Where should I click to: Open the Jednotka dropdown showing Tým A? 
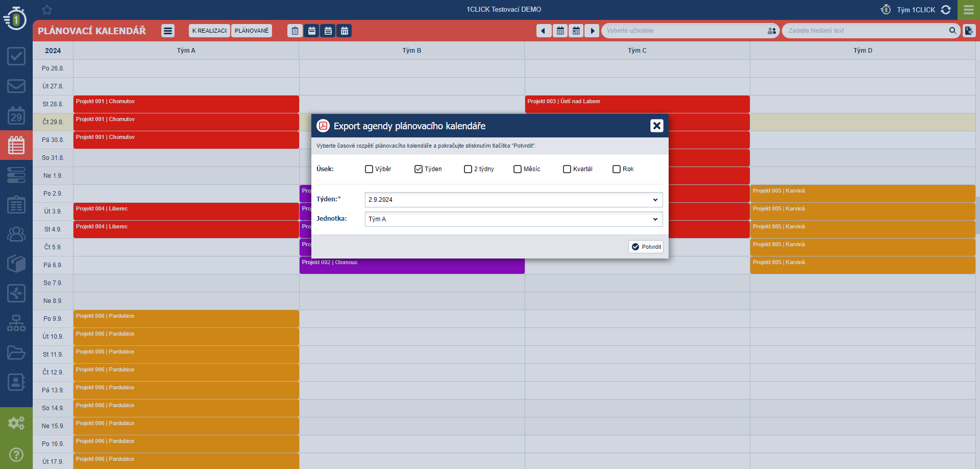[513, 219]
